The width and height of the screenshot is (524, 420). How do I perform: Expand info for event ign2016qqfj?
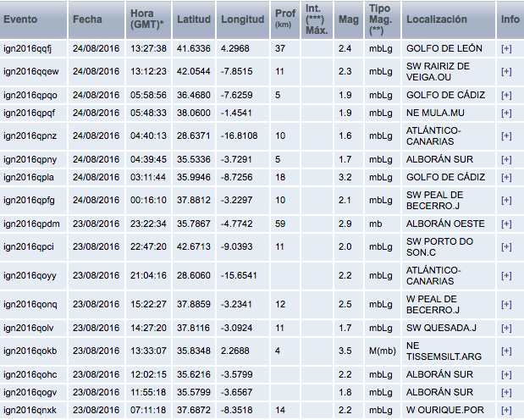tap(506, 48)
